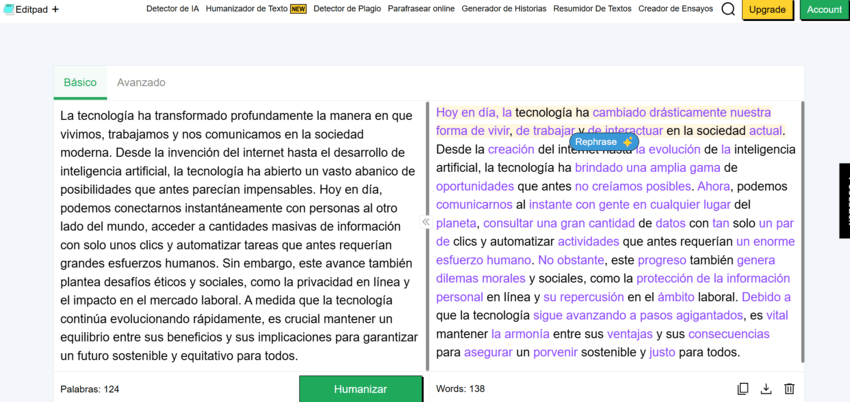850x402 pixels.
Task: Click the purple word 'progreso'
Action: coord(662,260)
